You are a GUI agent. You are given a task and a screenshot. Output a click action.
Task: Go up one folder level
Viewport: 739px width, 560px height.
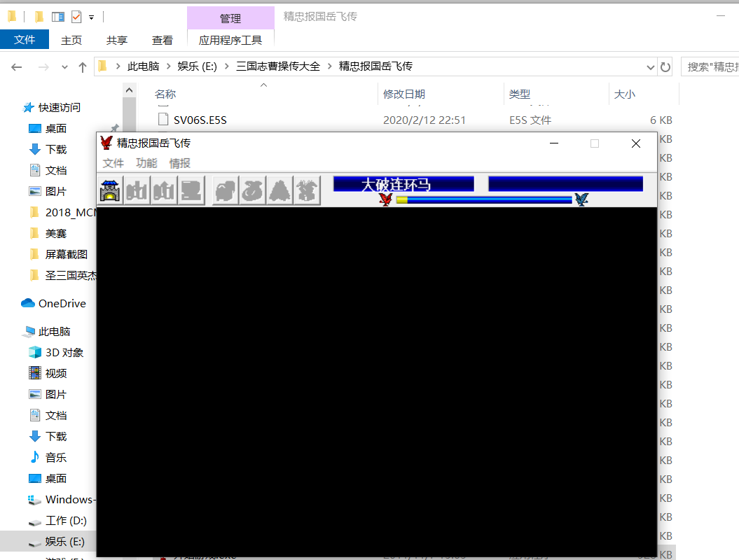(83, 67)
